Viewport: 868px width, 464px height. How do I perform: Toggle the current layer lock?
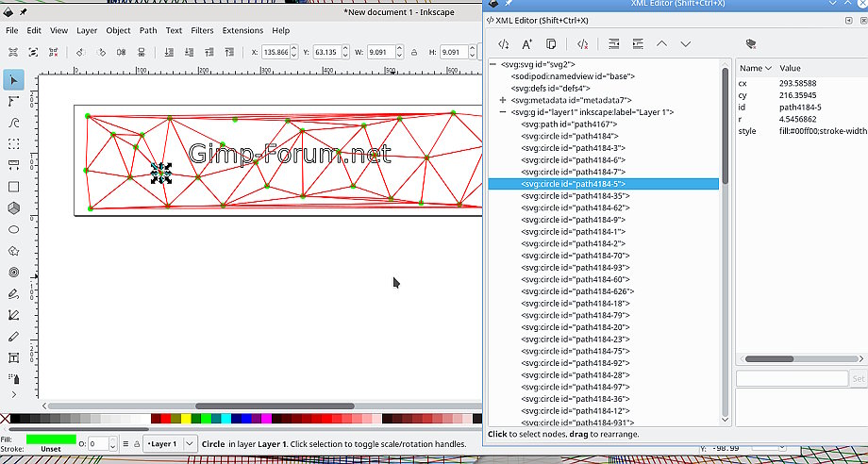[137, 443]
